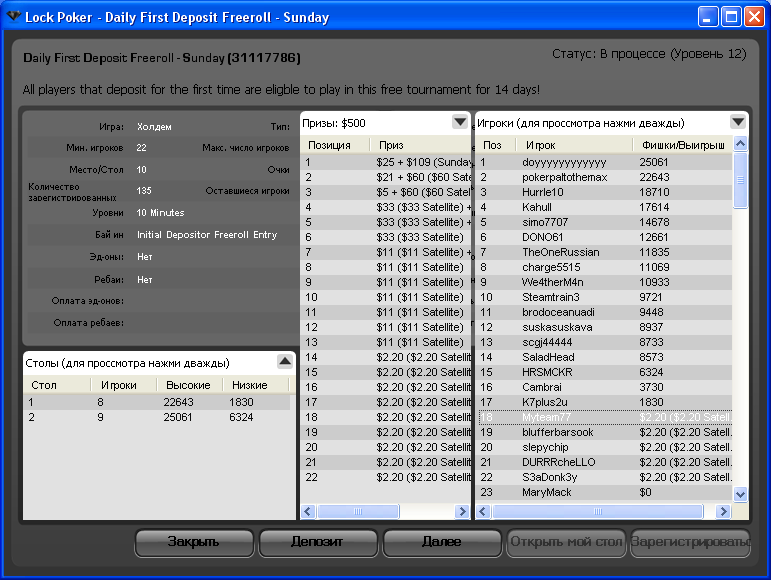Viewport: 771px width, 580px height.
Task: Select prize row for position 6
Action: click(x=386, y=237)
